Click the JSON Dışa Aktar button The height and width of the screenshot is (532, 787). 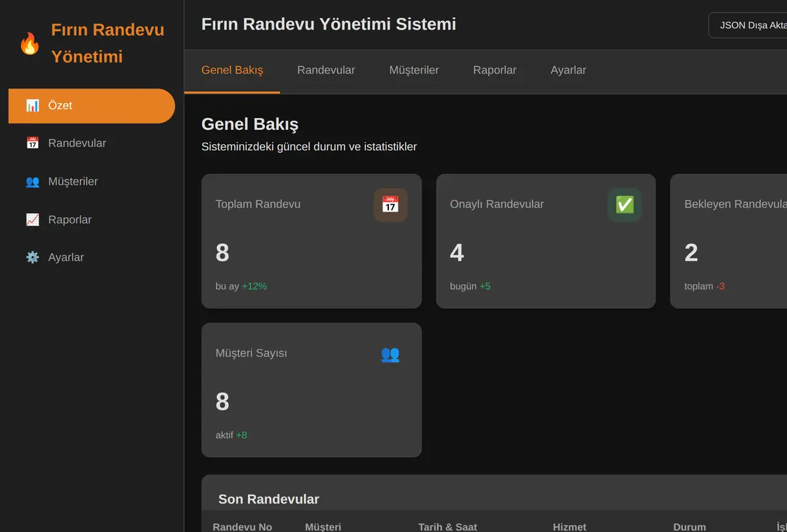pyautogui.click(x=748, y=26)
